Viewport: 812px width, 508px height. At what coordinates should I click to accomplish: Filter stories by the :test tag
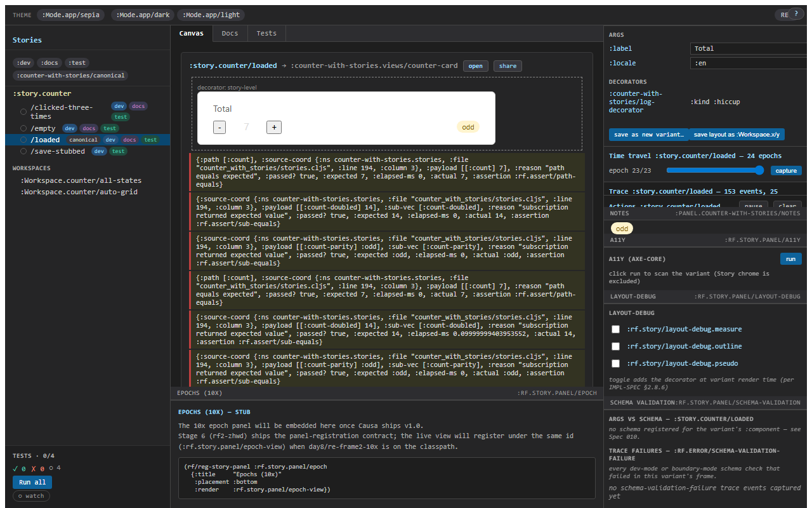(77, 62)
